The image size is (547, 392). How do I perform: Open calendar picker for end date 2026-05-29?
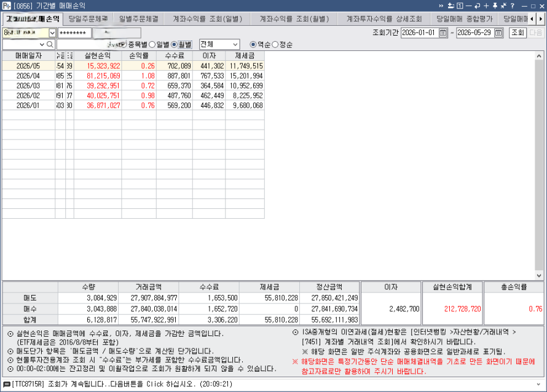pyautogui.click(x=498, y=33)
